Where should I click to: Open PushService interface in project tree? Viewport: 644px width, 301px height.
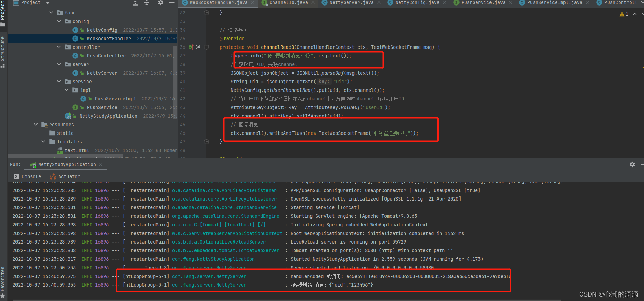(x=102, y=107)
